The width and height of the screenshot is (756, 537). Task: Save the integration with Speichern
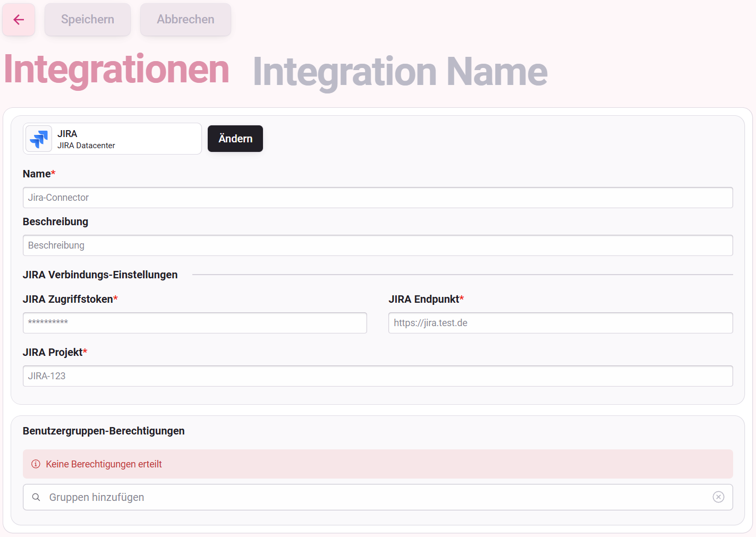87,19
